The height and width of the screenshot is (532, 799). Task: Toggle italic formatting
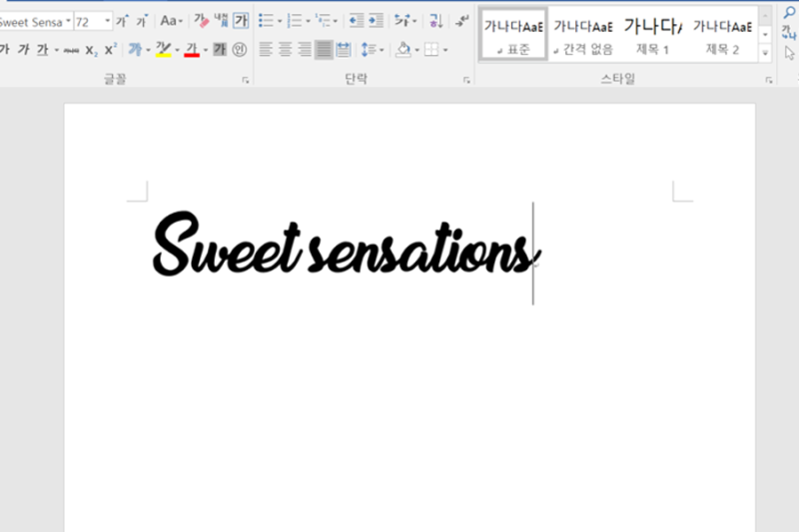pos(23,49)
